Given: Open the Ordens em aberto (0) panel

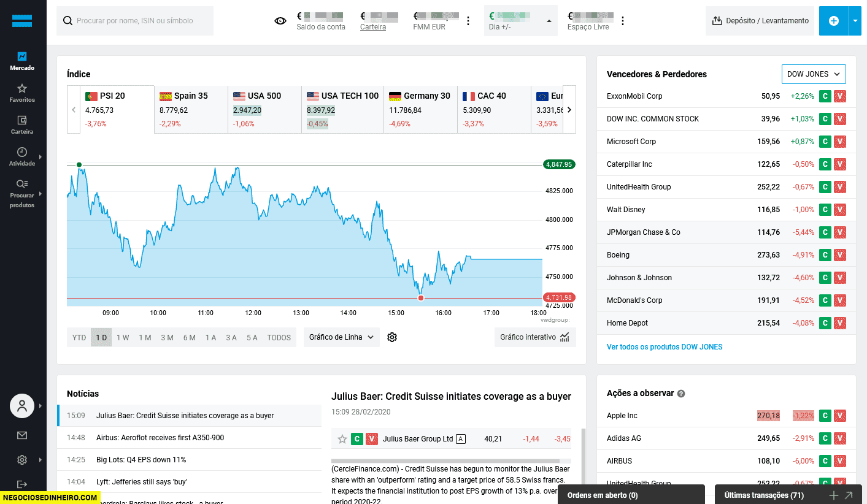Looking at the screenshot, I should click(631, 495).
